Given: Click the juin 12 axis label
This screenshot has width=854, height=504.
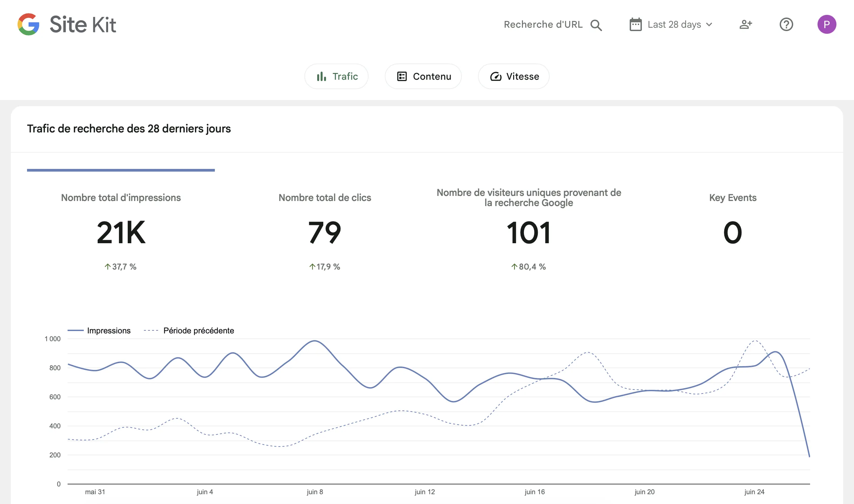Looking at the screenshot, I should pyautogui.click(x=424, y=492).
